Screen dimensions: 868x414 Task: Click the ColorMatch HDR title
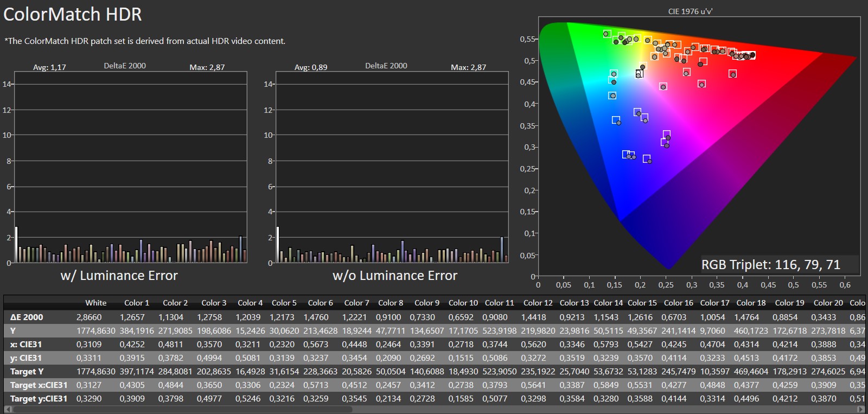pos(73,14)
